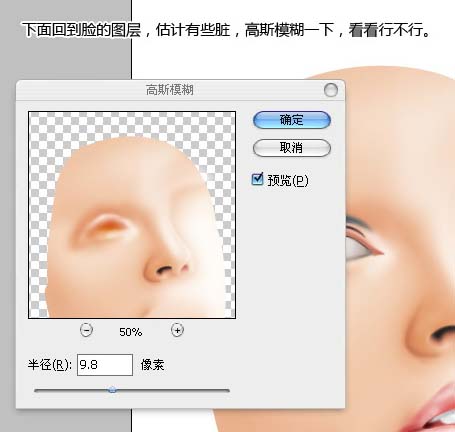This screenshot has height=432, width=455.
Task: Click the 像素 unit label
Action: [x=153, y=365]
